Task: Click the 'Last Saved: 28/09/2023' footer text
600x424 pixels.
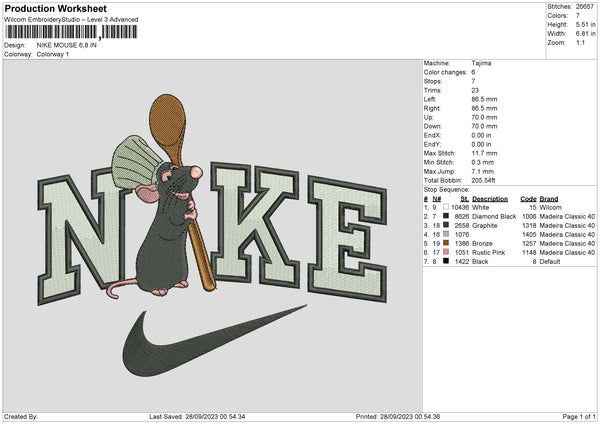Action: pos(197,417)
